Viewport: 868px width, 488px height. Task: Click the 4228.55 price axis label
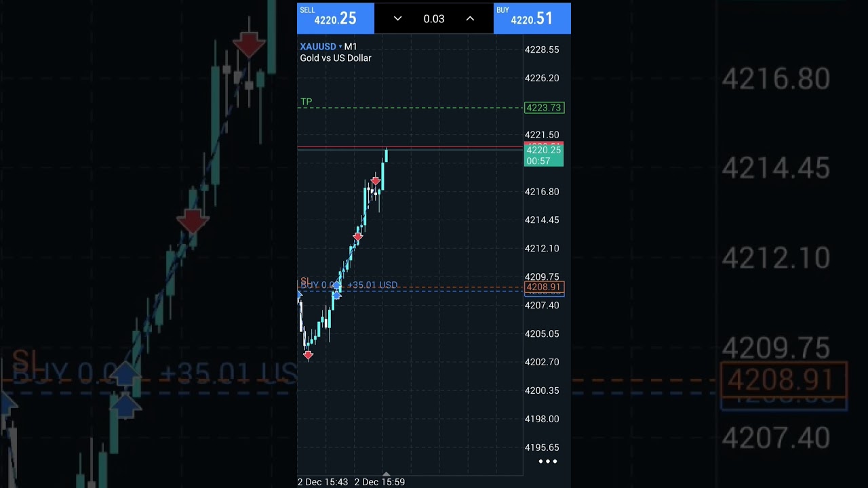542,49
